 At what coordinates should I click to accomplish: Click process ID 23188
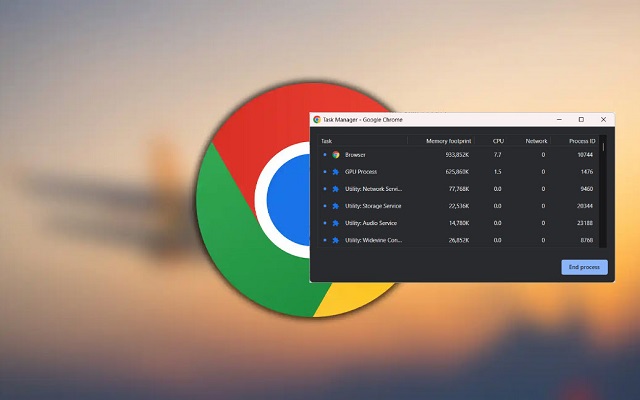click(585, 223)
